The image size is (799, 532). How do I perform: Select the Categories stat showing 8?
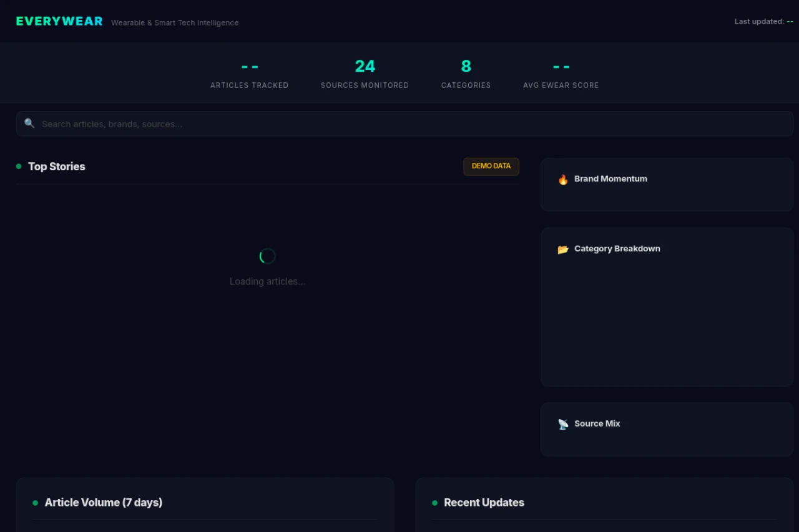point(466,74)
